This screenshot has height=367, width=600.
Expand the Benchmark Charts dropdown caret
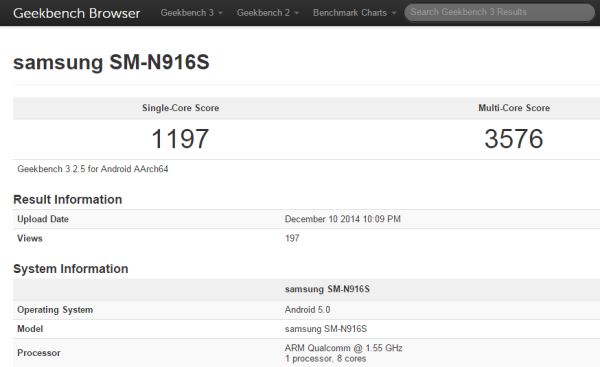(x=394, y=13)
